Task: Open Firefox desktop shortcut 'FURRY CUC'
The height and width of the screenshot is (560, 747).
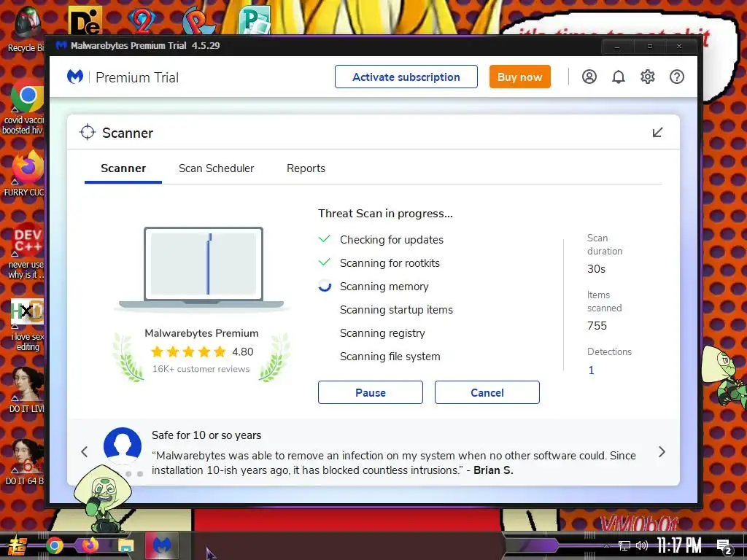Action: (26, 174)
